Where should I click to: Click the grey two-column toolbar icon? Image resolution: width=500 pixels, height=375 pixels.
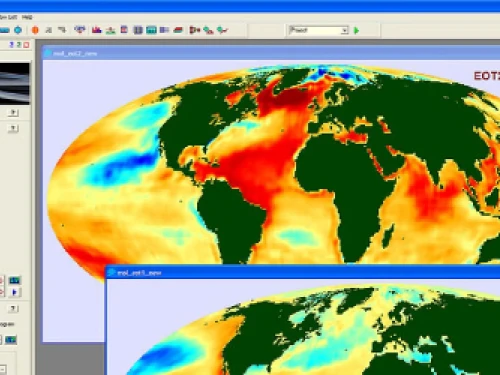point(138,30)
